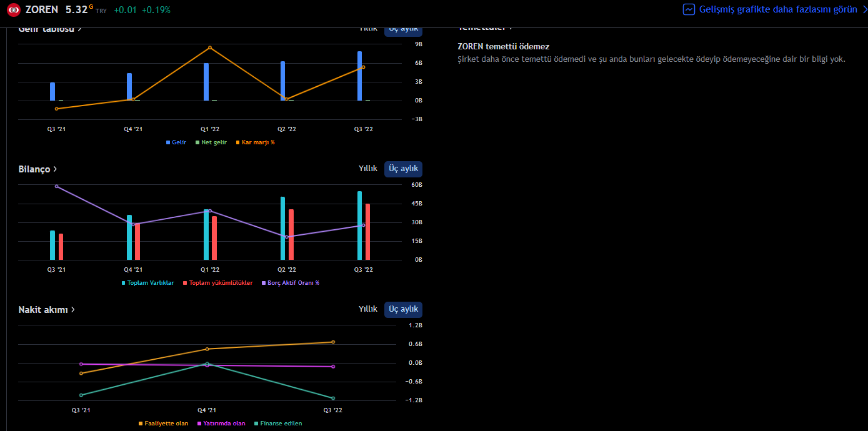Click the 45B axis label in Bilanço
868x431 pixels.
click(x=417, y=204)
